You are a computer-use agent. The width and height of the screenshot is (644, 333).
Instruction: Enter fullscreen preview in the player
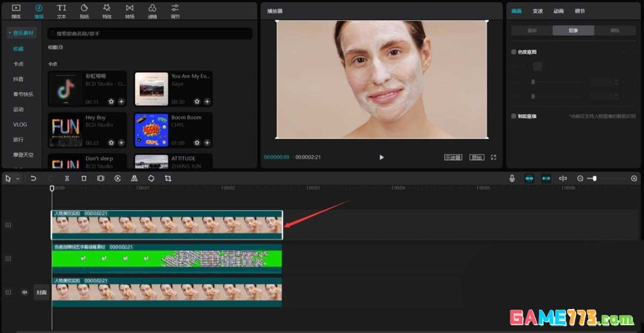click(x=493, y=158)
